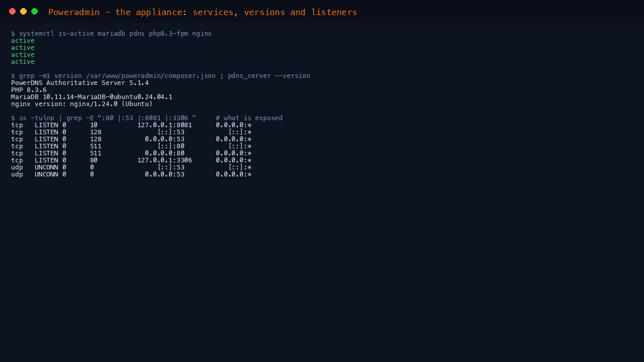Select the systemctl is-active command line

(111, 34)
